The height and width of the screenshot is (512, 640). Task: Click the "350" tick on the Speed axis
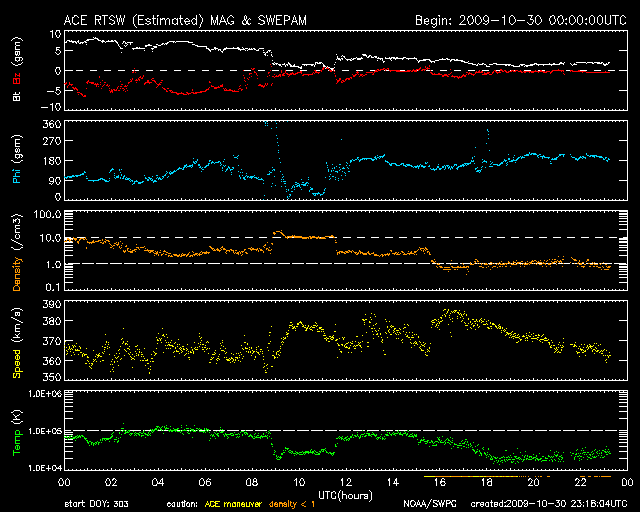(52, 377)
